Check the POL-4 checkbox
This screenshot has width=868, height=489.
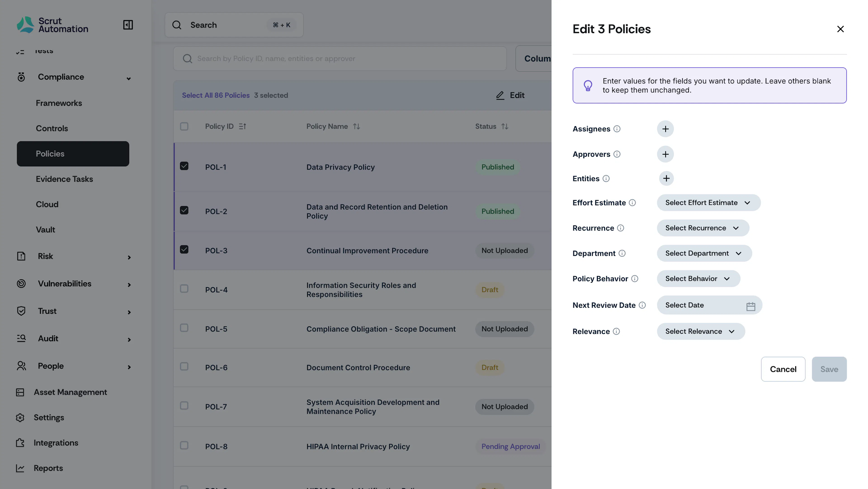[184, 288]
